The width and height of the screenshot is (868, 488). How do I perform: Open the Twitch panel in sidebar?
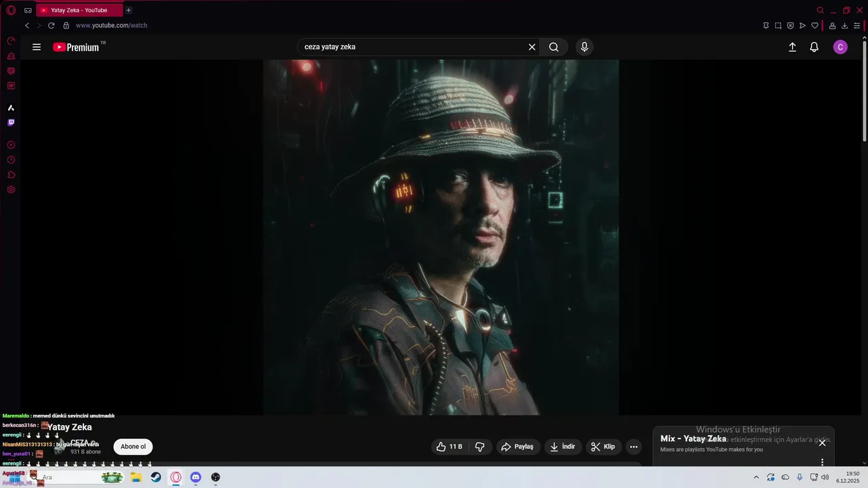[x=11, y=123]
